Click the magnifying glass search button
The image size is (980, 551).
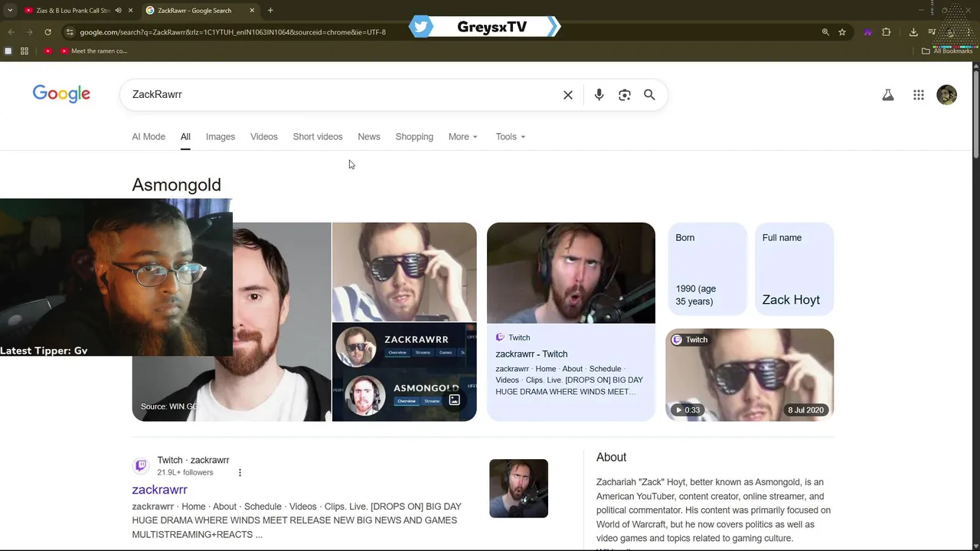coord(649,95)
